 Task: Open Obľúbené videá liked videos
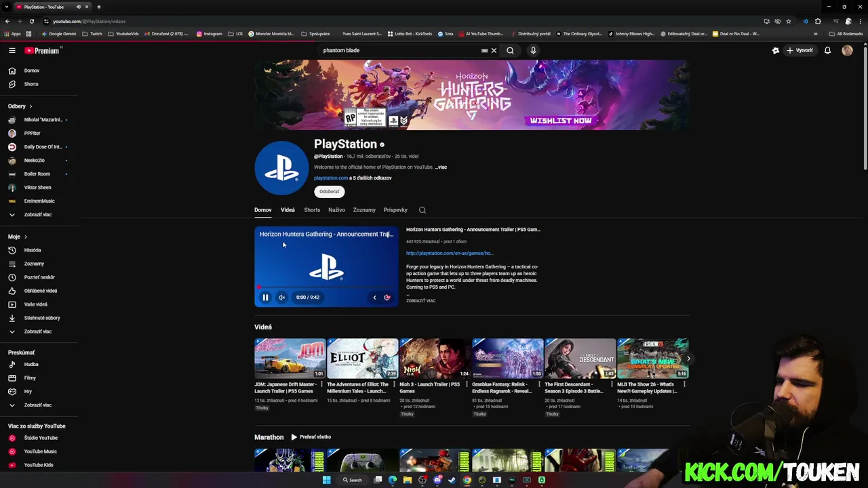pos(41,291)
